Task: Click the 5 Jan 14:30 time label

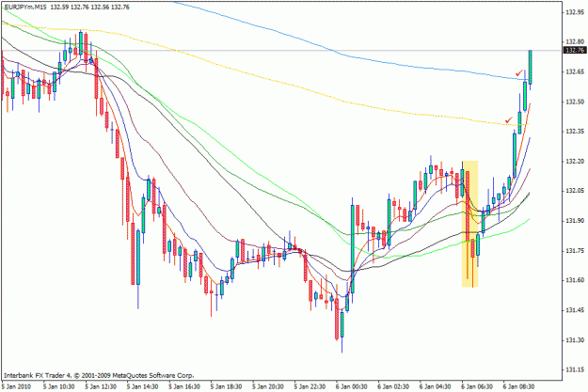Action: pyautogui.click(x=143, y=386)
